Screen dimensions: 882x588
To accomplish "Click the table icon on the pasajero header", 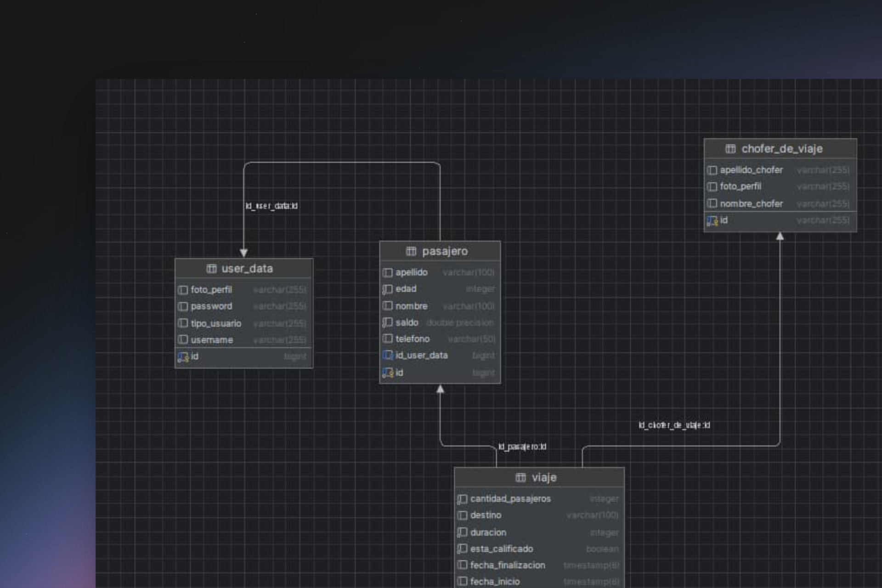I will [x=411, y=251].
